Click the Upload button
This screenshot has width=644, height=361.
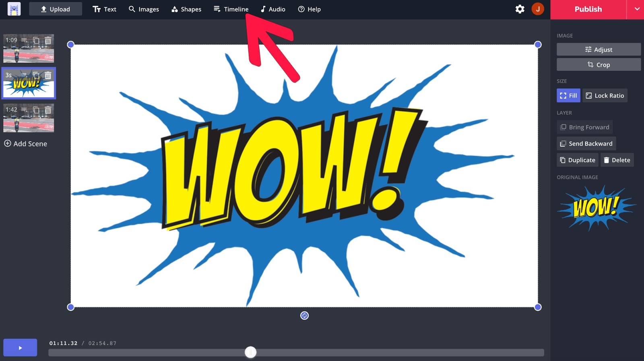tap(56, 9)
